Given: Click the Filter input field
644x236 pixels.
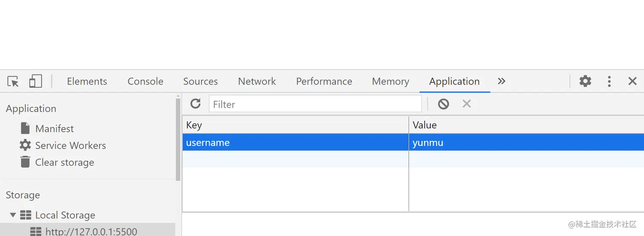Looking at the screenshot, I should point(315,104).
